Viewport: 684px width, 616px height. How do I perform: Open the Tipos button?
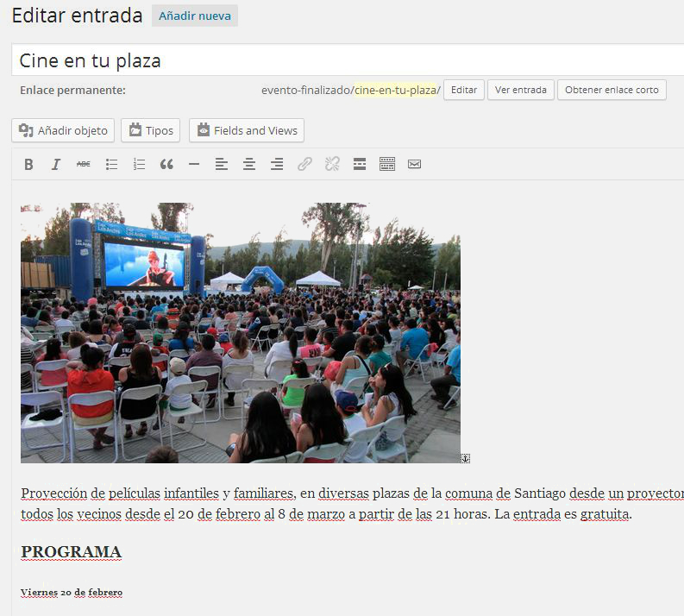(x=150, y=130)
